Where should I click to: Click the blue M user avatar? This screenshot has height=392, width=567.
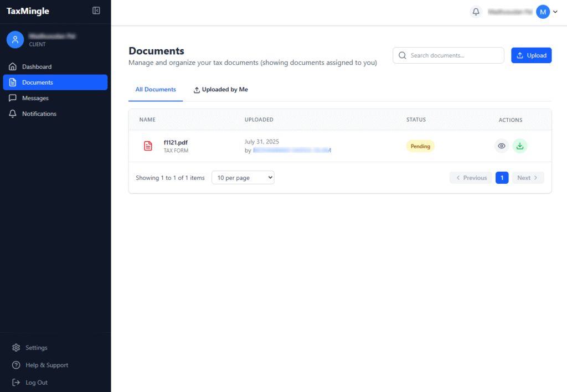543,12
